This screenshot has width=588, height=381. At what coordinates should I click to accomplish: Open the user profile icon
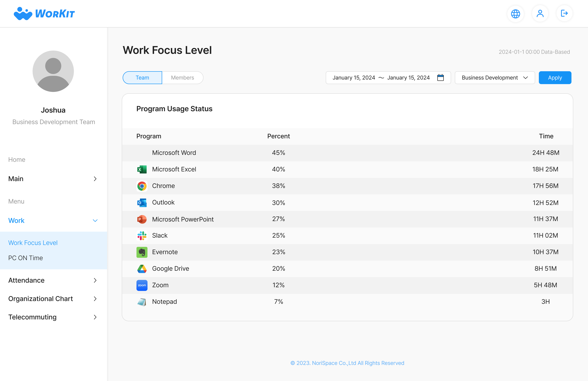[x=540, y=14]
